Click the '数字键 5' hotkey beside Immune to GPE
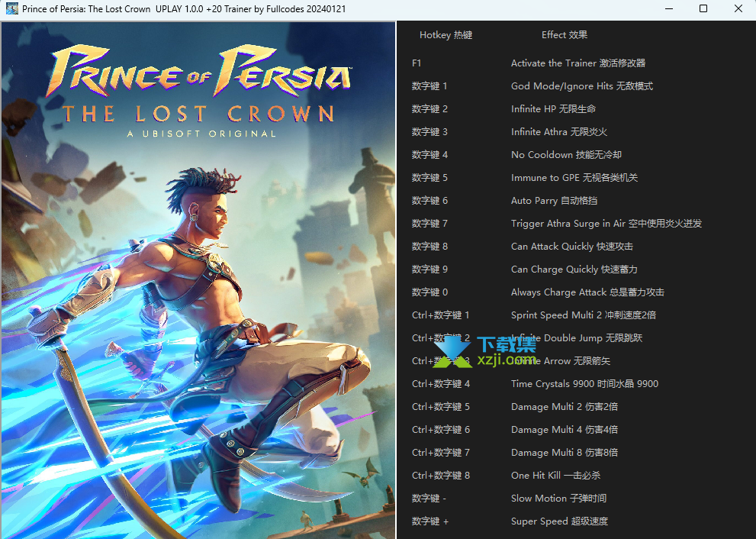 point(429,178)
